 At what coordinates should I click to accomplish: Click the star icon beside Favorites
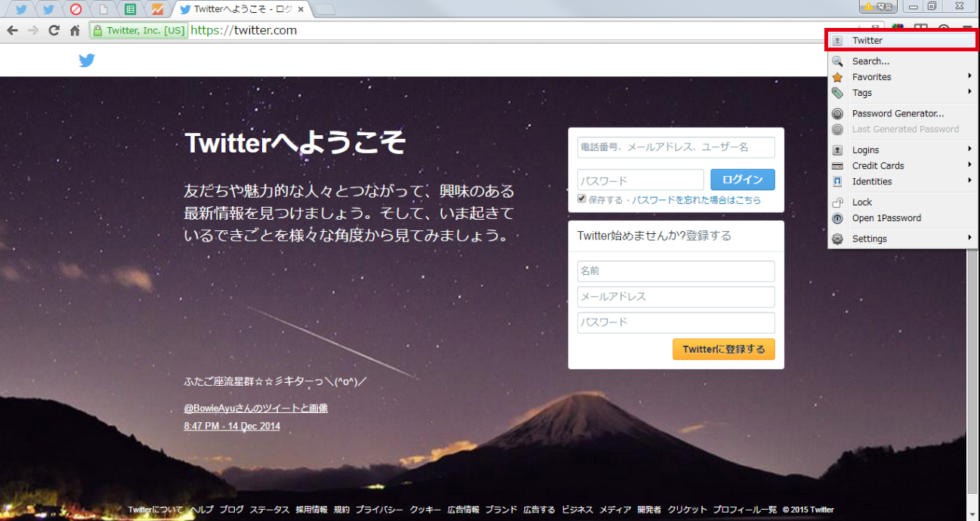tap(837, 77)
